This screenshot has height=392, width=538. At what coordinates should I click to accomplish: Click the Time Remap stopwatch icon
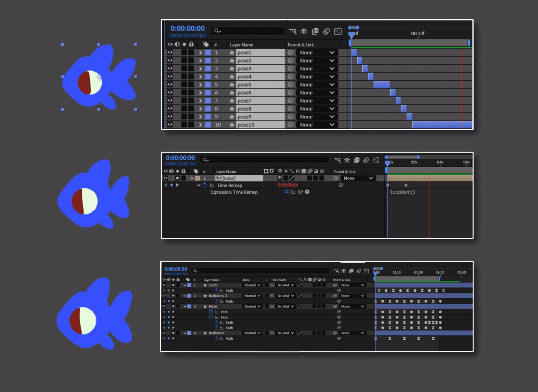(x=205, y=185)
